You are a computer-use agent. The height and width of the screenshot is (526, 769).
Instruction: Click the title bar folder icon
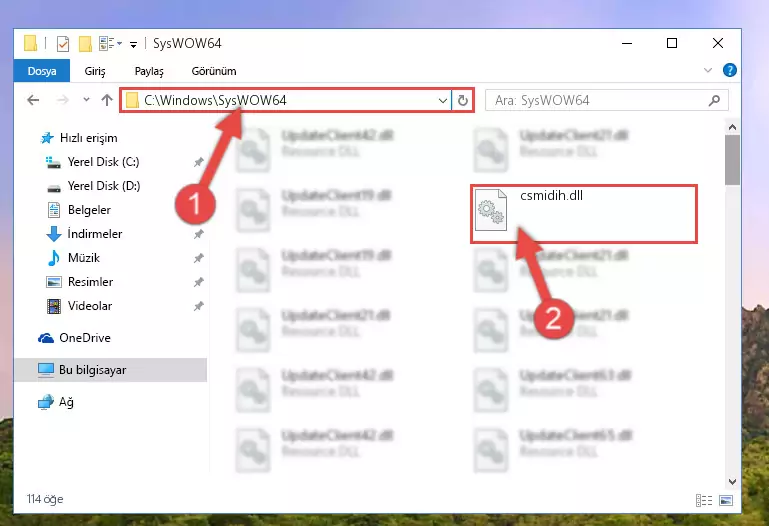pyautogui.click(x=30, y=43)
